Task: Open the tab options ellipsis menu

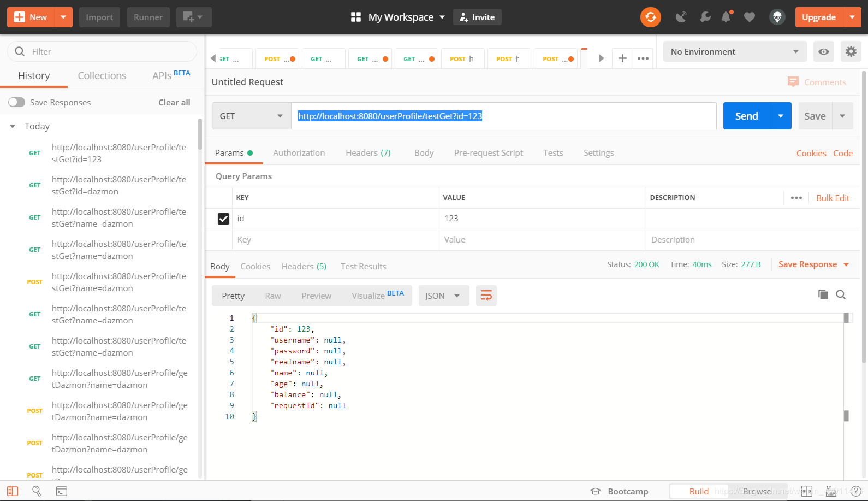Action: (x=643, y=58)
